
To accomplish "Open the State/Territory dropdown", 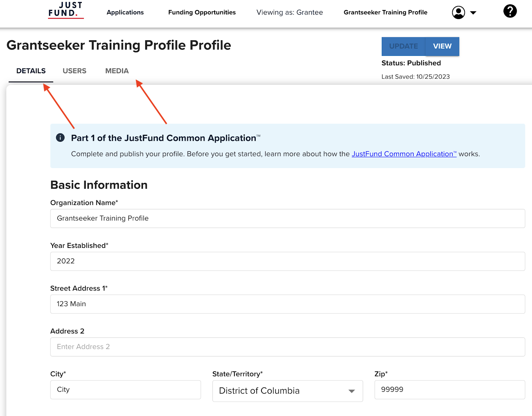I will tap(287, 391).
